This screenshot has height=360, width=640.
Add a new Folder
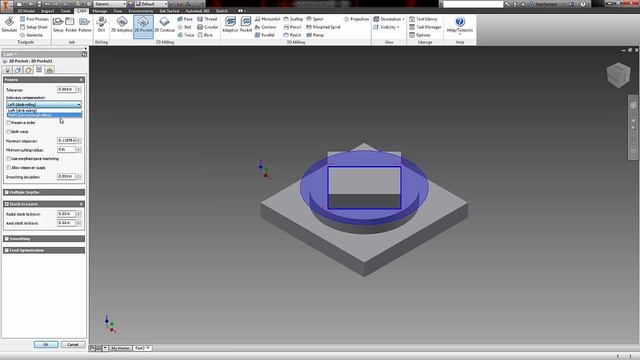pos(71,25)
